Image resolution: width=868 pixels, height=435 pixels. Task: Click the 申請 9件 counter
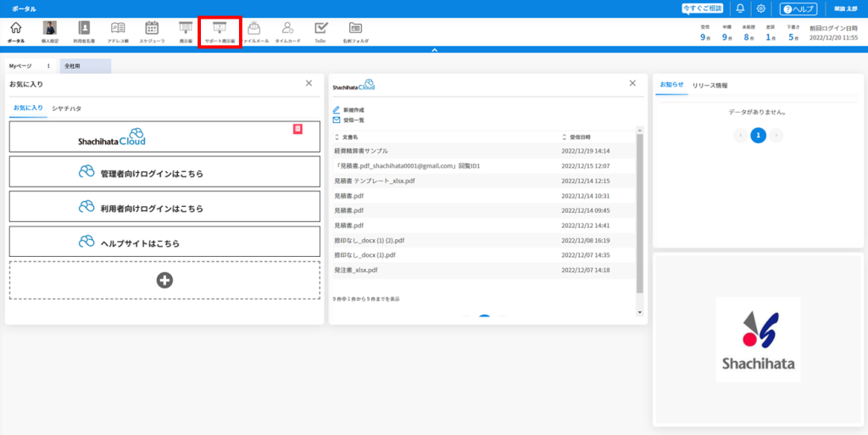pos(726,34)
